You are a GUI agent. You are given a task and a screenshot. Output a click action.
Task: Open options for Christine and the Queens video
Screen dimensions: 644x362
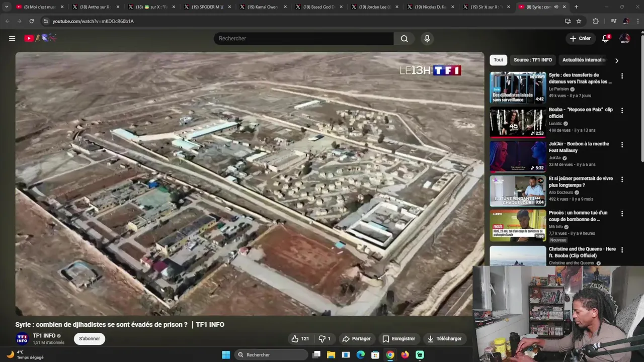(x=622, y=250)
